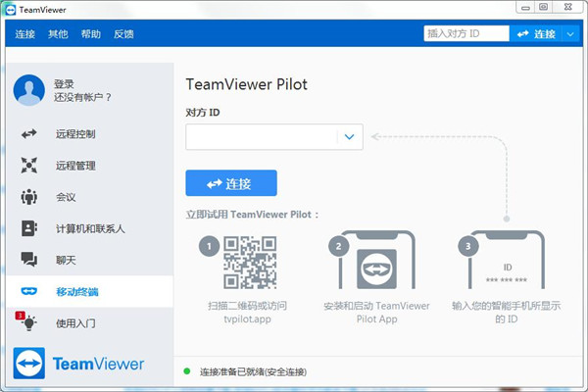The width and height of the screenshot is (588, 392).
Task: Click the 连接准备已就绪(安全连接) status text
Action: (253, 371)
